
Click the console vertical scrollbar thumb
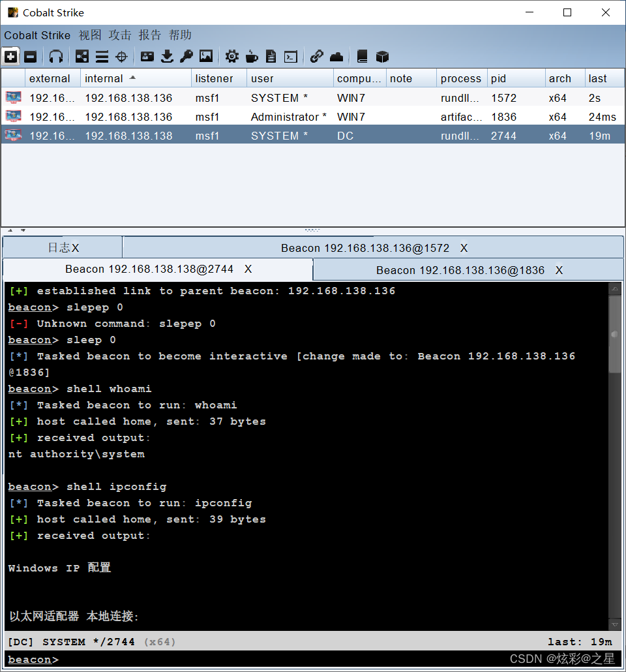click(615, 334)
